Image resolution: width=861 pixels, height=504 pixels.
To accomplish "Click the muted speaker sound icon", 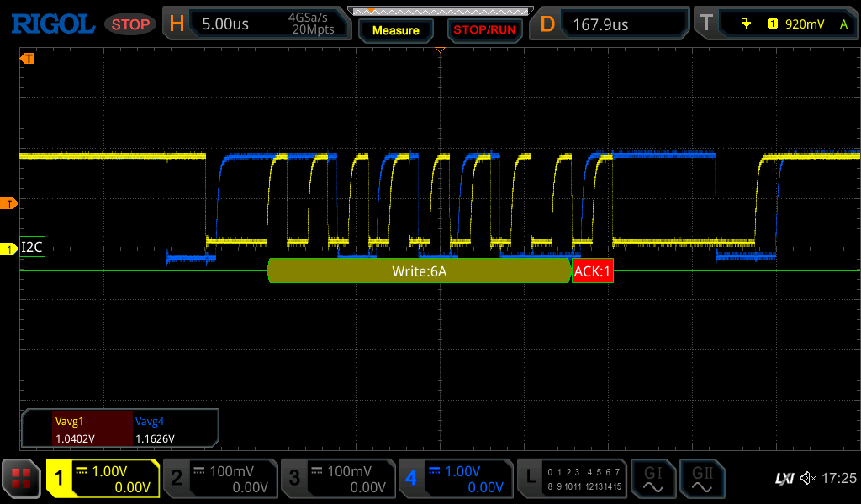I will click(x=808, y=478).
